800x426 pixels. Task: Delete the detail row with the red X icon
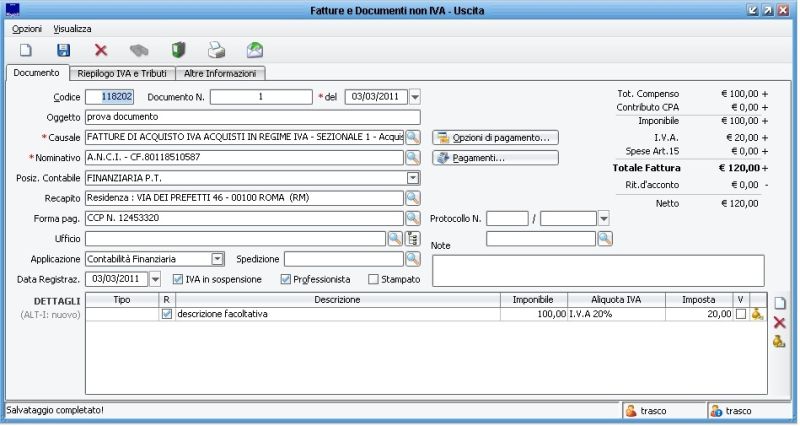tap(780, 322)
